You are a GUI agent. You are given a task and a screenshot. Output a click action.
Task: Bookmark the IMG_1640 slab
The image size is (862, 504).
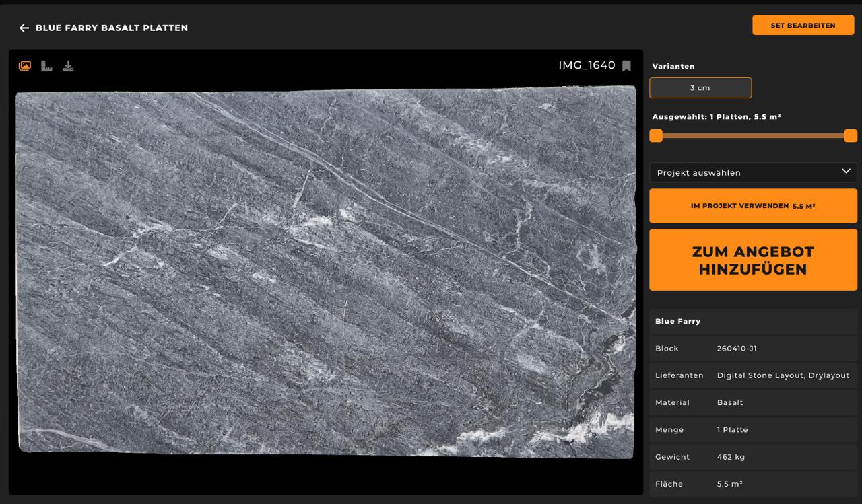[x=626, y=66]
